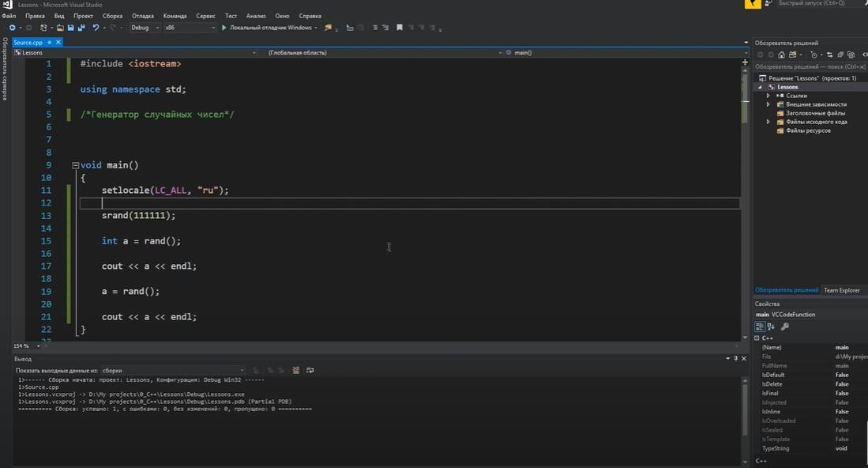Select the Файлы ресурсов folder
The height and width of the screenshot is (468, 868).
808,130
